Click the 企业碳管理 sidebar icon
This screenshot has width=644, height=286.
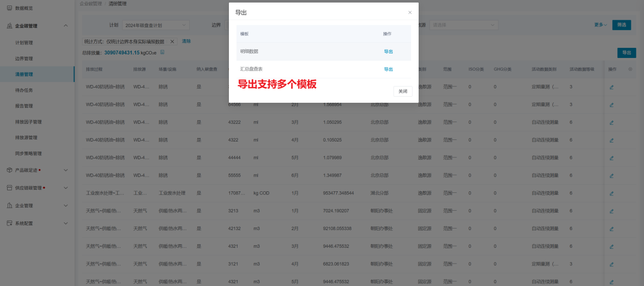pyautogui.click(x=9, y=26)
